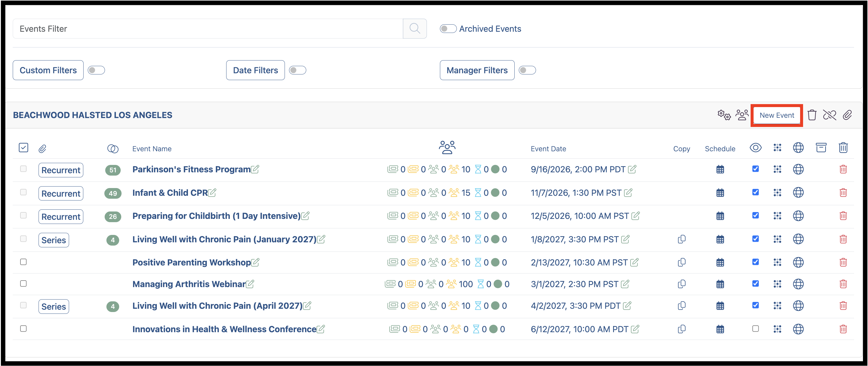Open the Manager Filters button
Viewport: 868px width, 366px height.
pyautogui.click(x=477, y=70)
